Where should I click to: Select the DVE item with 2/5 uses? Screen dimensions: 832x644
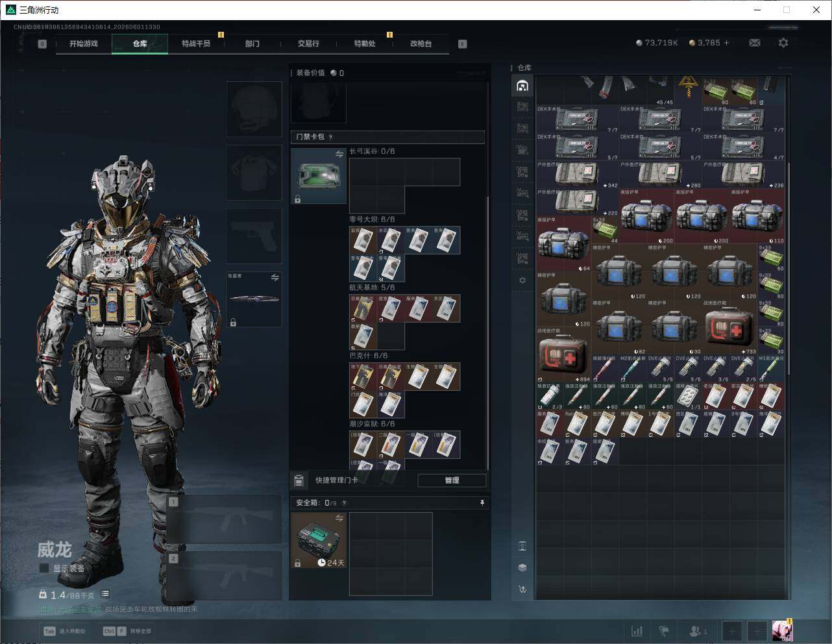click(743, 368)
